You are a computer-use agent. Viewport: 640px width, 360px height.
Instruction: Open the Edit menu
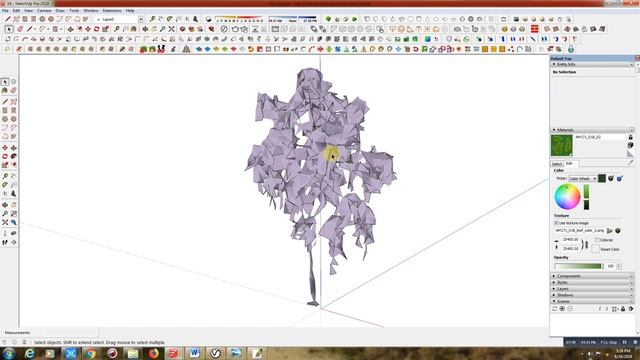click(x=16, y=11)
